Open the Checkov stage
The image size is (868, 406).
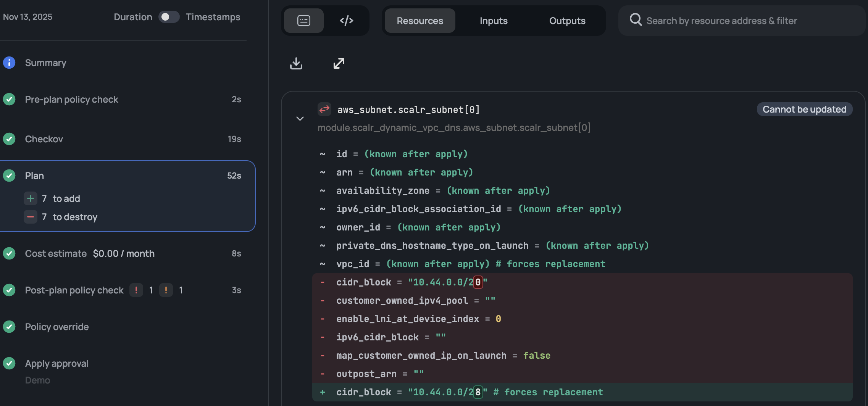(44, 139)
